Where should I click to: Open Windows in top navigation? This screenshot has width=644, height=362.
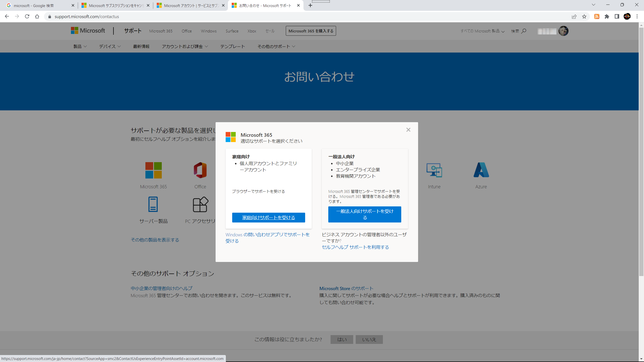(x=209, y=31)
